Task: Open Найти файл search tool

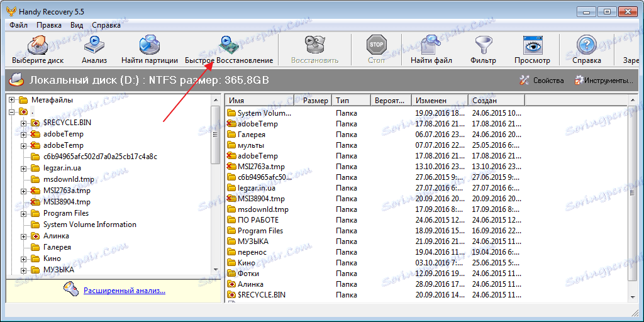Action: coord(431,50)
